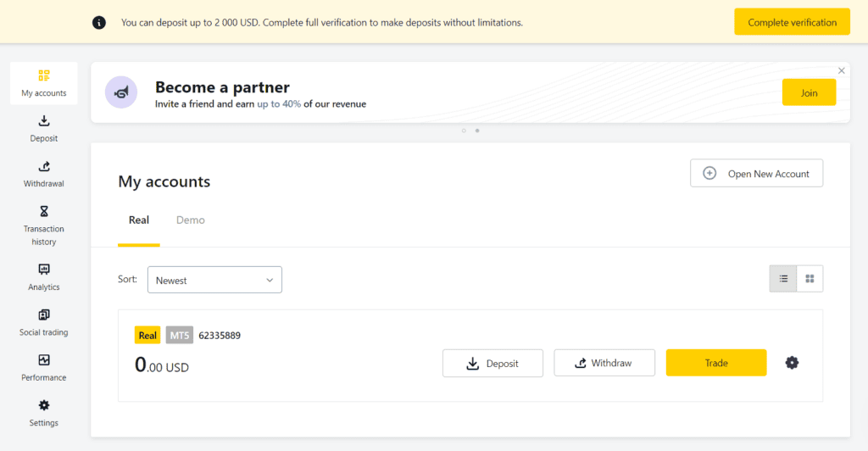Viewport: 868px width, 451px height.
Task: Select the Real accounts tab
Action: 139,220
